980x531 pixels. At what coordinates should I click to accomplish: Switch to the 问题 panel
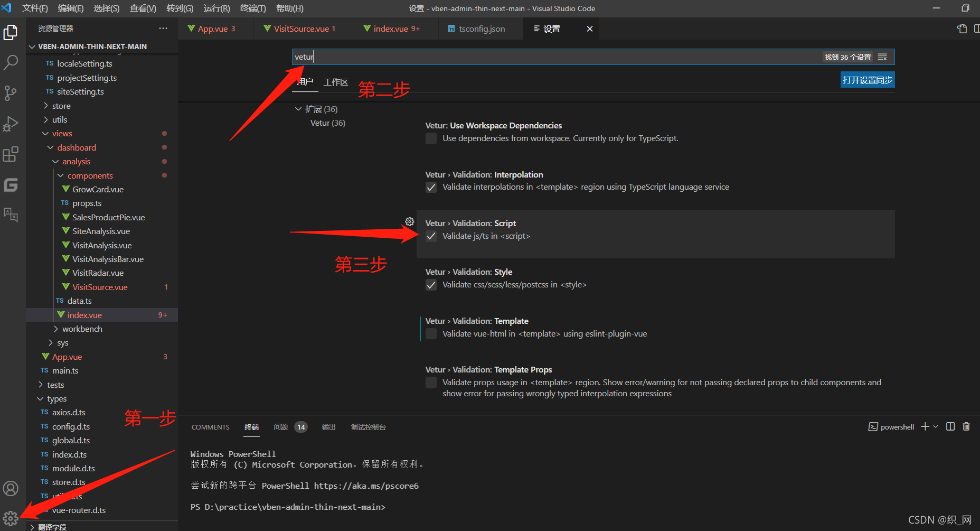pyautogui.click(x=281, y=426)
